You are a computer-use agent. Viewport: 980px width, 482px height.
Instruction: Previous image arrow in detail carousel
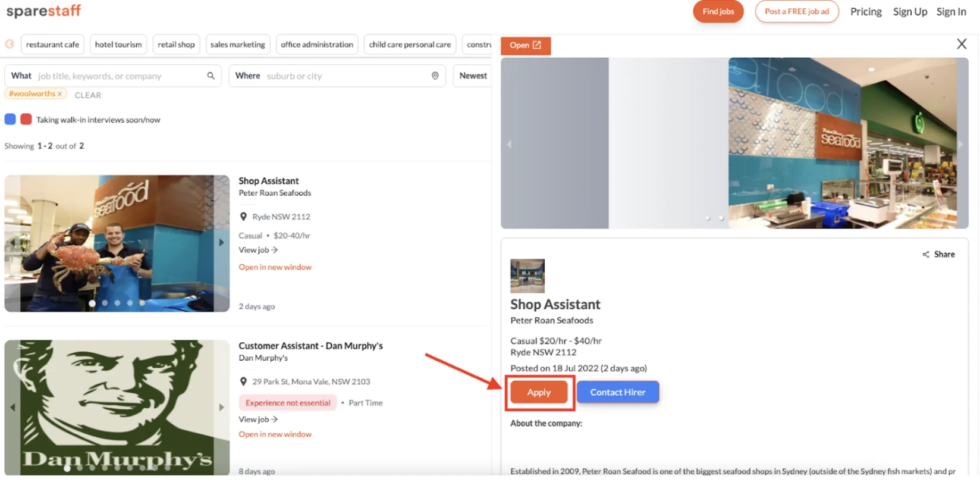coord(509,144)
